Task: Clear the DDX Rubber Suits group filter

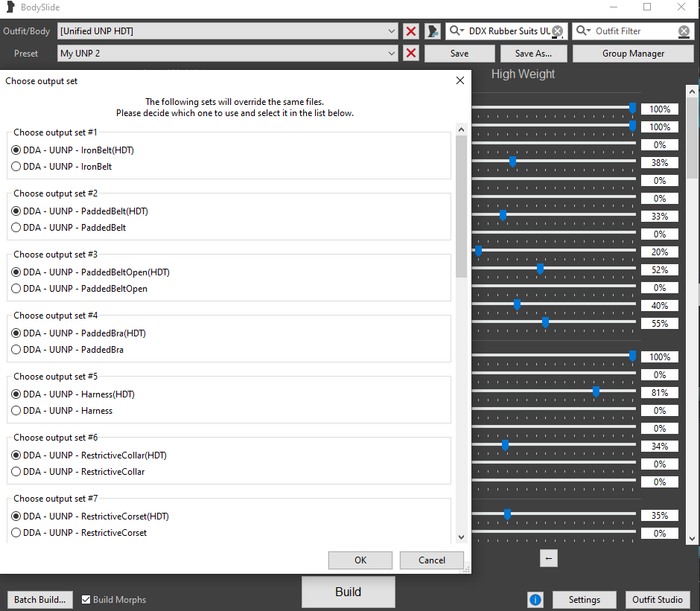Action: [557, 31]
